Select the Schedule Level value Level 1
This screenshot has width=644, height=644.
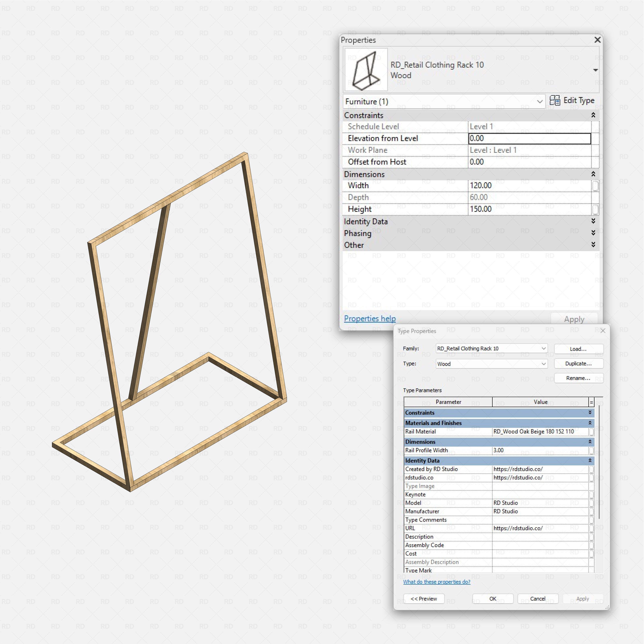530,127
